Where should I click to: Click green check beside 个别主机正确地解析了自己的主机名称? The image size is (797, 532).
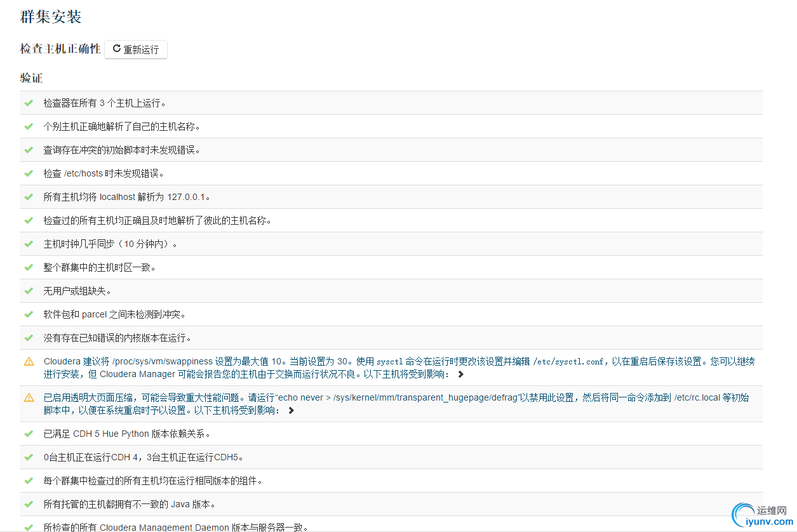point(29,126)
